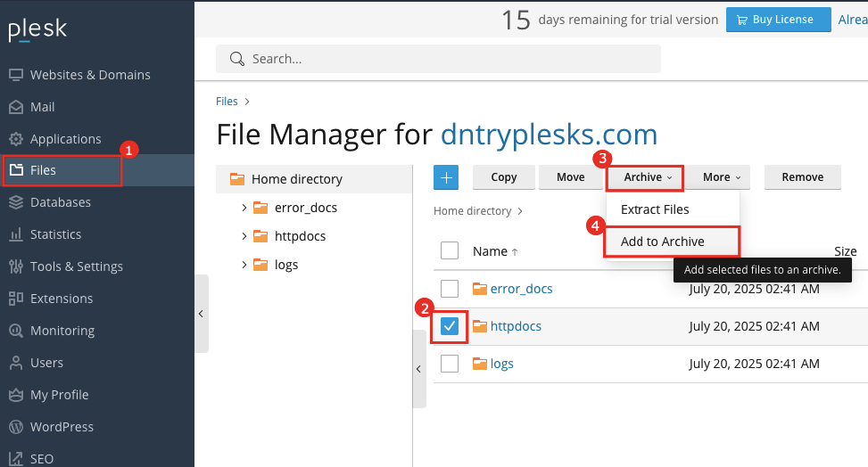The image size is (868, 467).
Task: Expand logs folder in tree
Action: coord(244,265)
